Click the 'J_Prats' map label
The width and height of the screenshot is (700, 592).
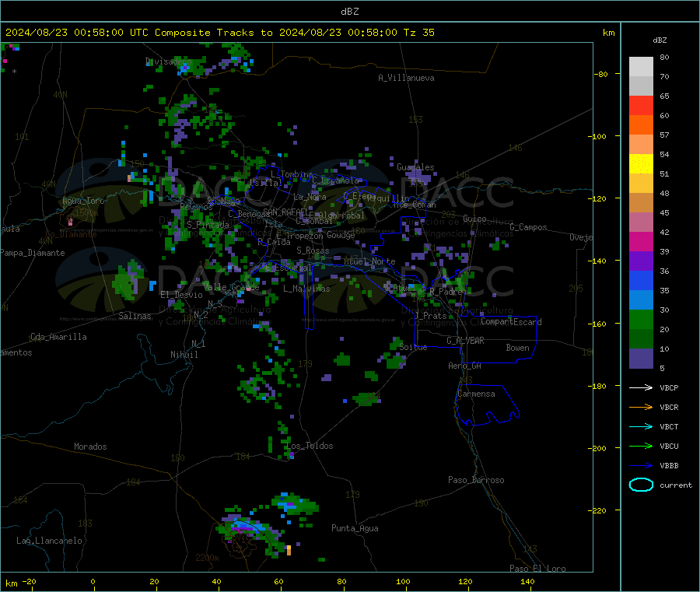[430, 315]
